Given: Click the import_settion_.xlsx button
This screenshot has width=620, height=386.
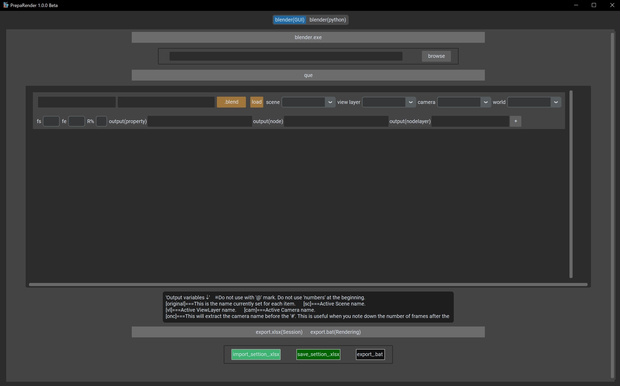Looking at the screenshot, I should click(256, 354).
